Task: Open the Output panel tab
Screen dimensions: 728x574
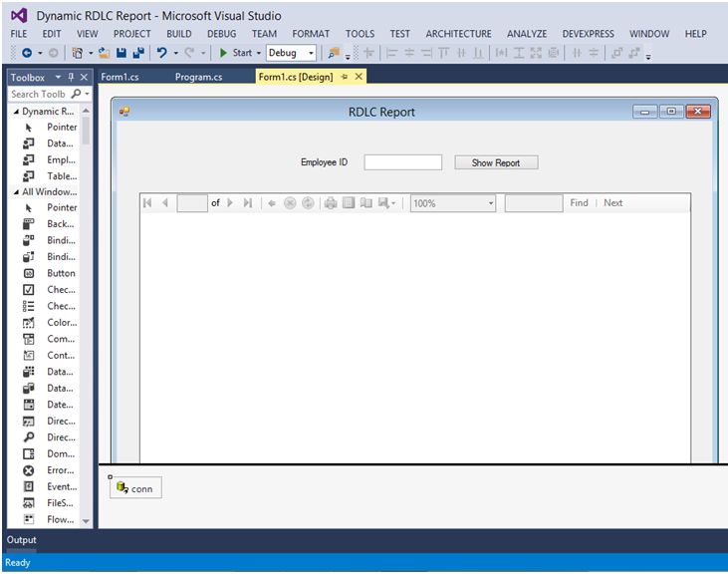Action: [21, 540]
